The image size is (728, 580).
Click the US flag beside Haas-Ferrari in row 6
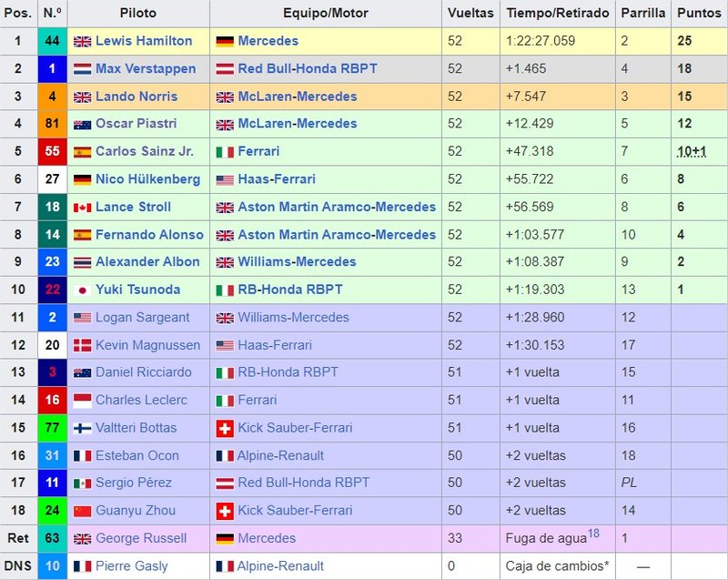point(225,179)
